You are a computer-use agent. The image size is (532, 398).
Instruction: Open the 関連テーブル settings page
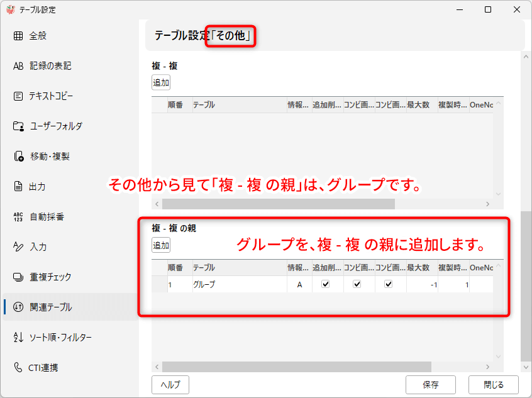pyautogui.click(x=50, y=307)
